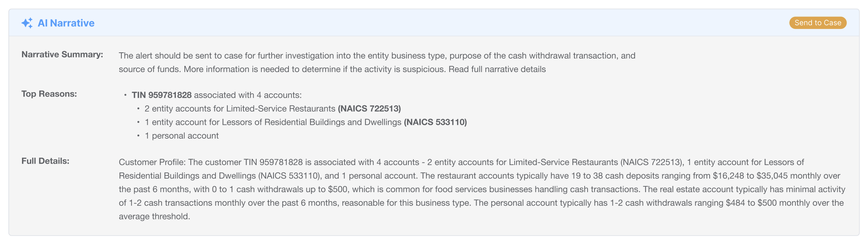This screenshot has width=868, height=243.
Task: Click "associated with 4 accounts:" in Top Reasons
Action: pyautogui.click(x=248, y=95)
